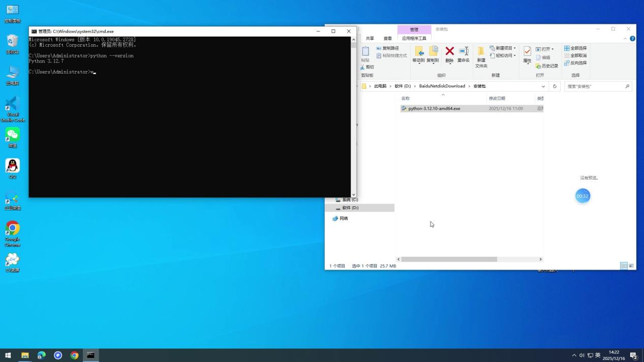Click the History (历史记录) icon

click(547, 65)
